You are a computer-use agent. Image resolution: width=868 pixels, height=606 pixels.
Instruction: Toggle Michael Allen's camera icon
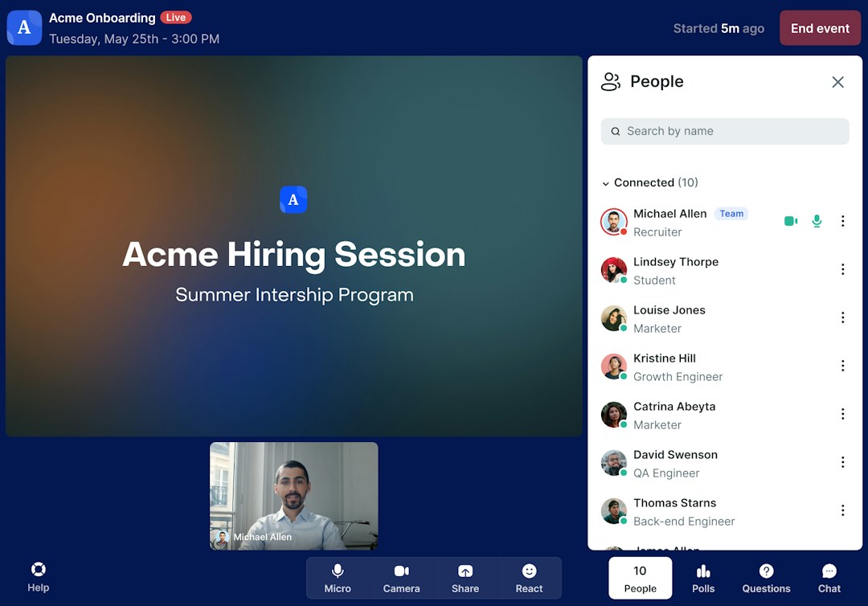pos(791,221)
